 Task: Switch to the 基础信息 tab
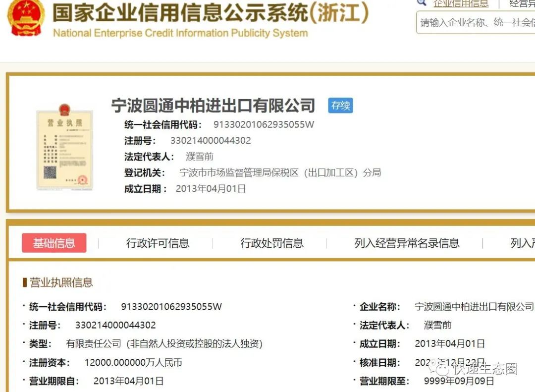(53, 243)
